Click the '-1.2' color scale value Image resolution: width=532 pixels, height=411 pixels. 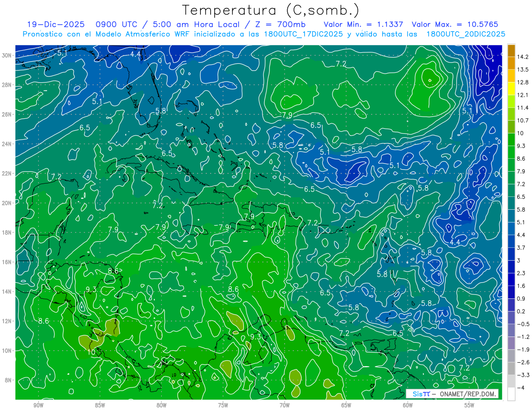click(523, 337)
